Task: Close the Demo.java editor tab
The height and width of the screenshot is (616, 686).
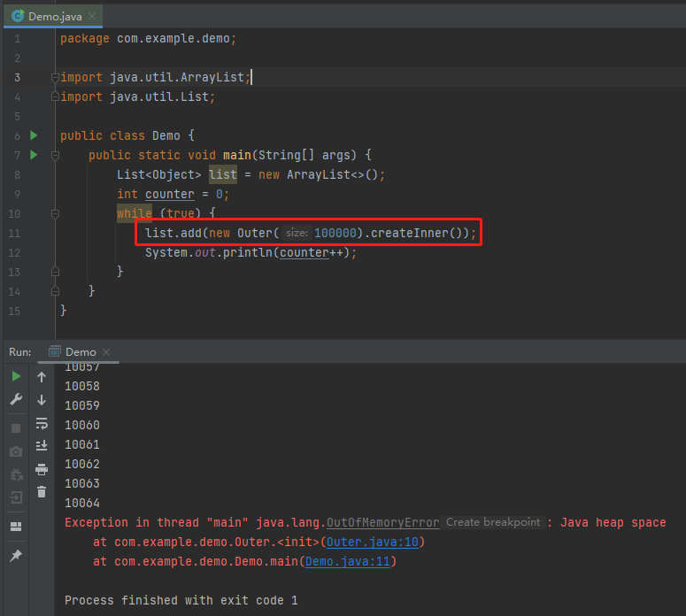Action: 92,16
